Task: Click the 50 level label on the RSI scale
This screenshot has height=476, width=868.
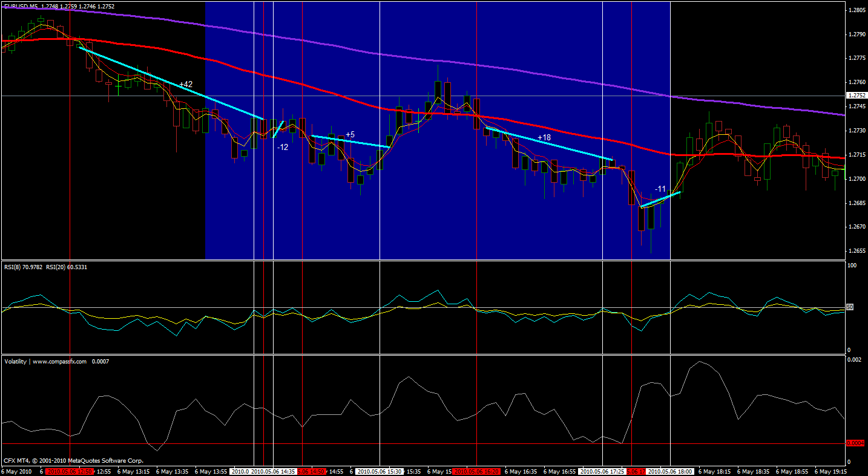Action: 850,307
